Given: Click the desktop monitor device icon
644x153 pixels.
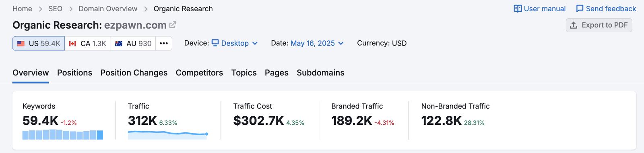Looking at the screenshot, I should pos(215,43).
